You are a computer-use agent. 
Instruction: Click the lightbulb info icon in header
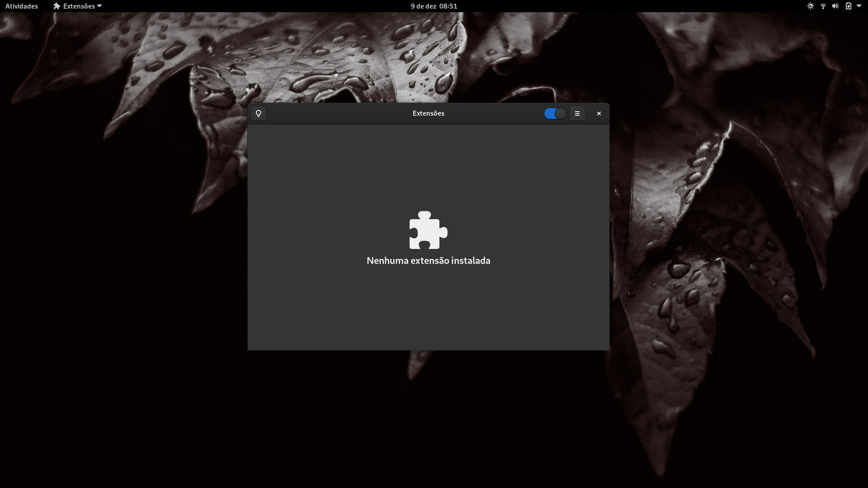(259, 113)
